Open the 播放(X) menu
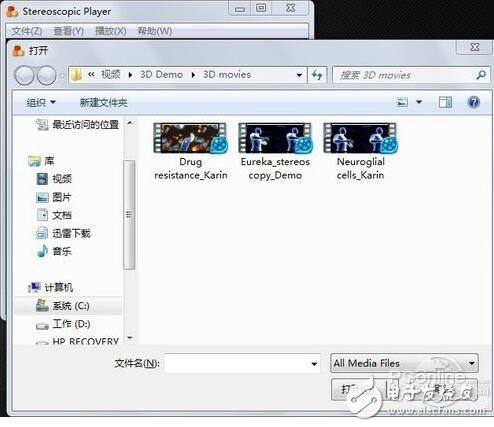The image size is (494, 427). click(110, 31)
